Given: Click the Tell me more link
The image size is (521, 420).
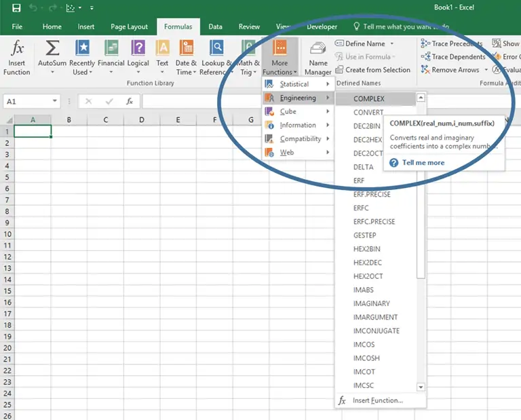Looking at the screenshot, I should tap(423, 162).
